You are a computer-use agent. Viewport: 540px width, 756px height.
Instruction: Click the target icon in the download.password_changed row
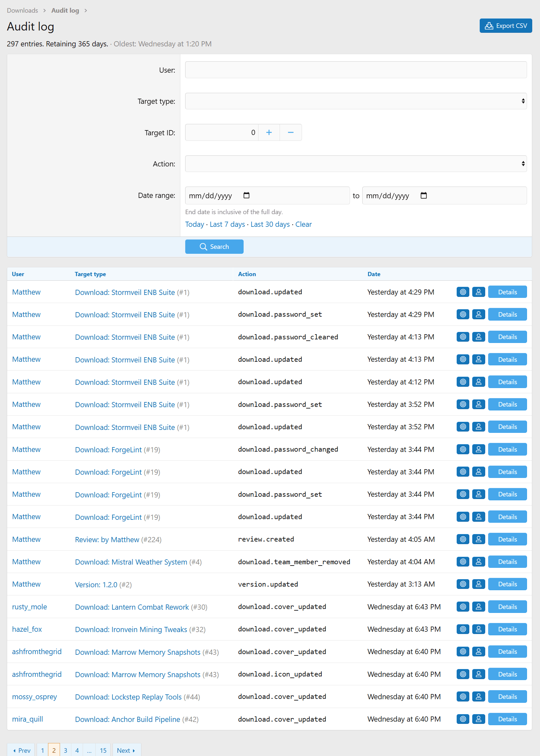[x=462, y=449]
